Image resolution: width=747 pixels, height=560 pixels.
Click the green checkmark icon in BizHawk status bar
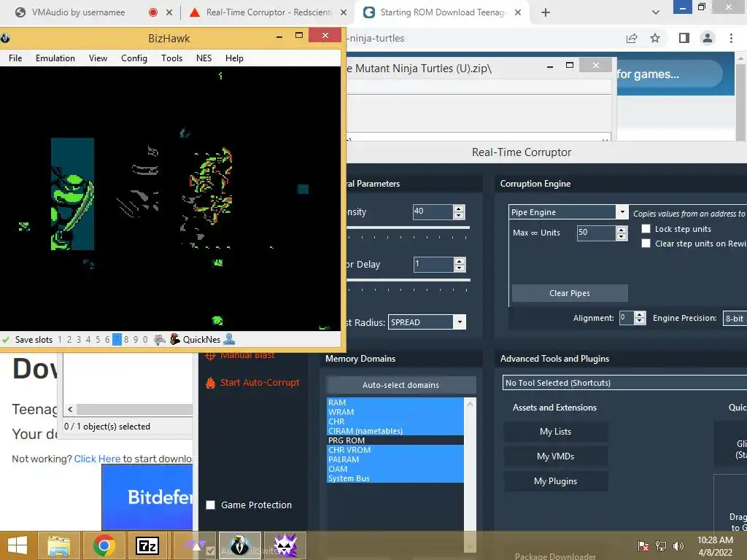click(x=6, y=340)
